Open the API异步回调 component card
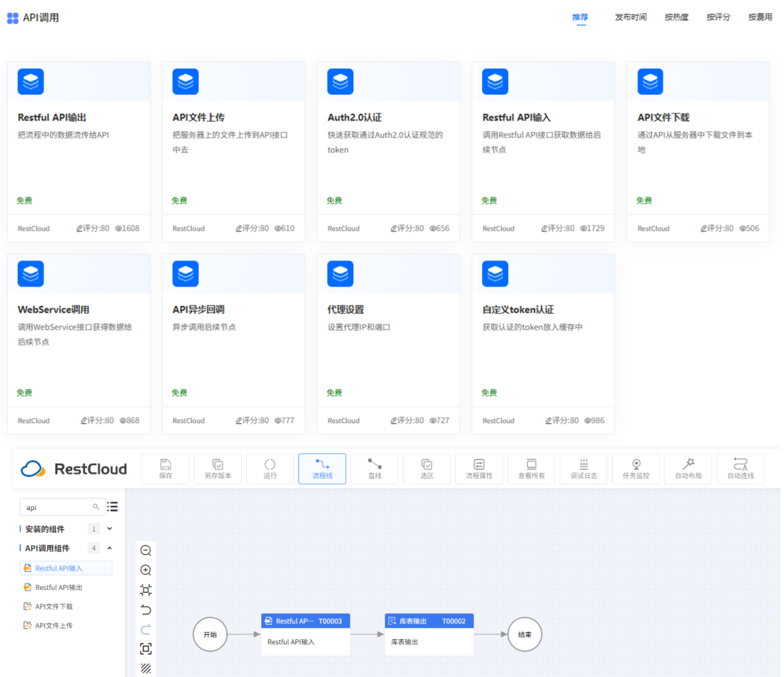784x677 pixels. point(234,344)
